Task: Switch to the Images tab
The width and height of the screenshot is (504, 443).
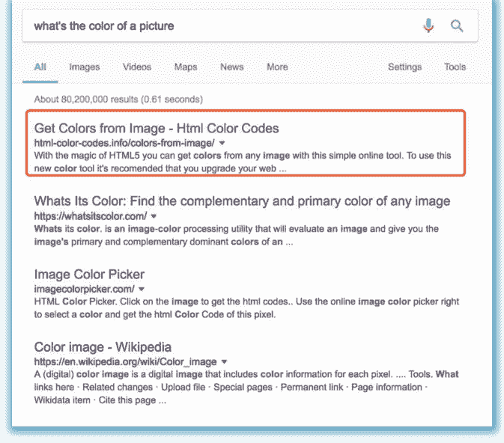Action: pos(85,67)
